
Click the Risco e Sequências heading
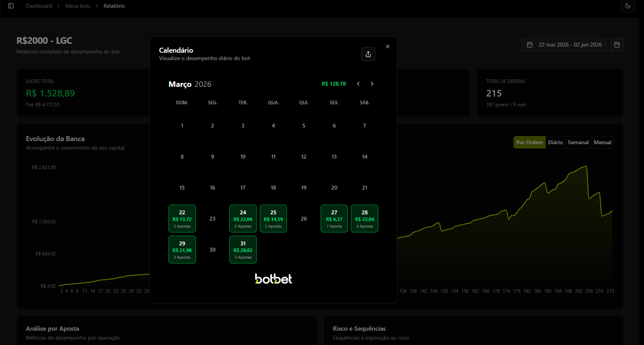[359, 329]
